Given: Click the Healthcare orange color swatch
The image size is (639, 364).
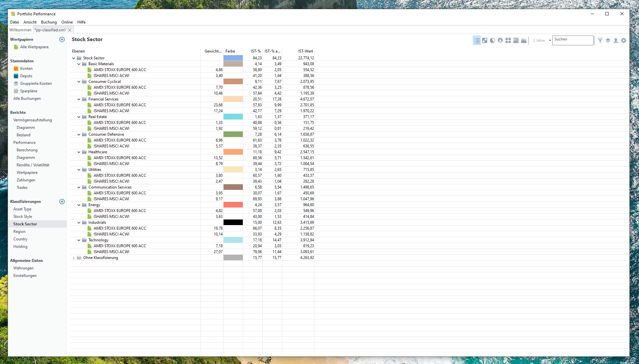Looking at the screenshot, I should (233, 152).
